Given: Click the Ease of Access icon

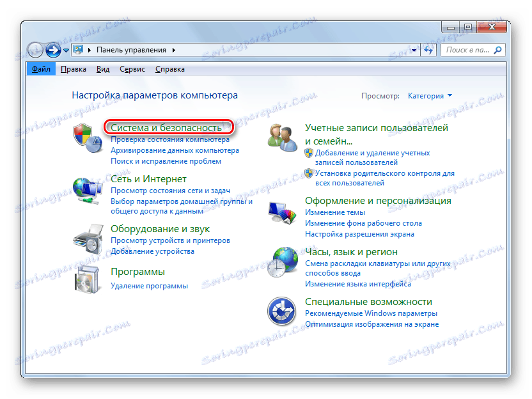Looking at the screenshot, I should click(x=282, y=311).
